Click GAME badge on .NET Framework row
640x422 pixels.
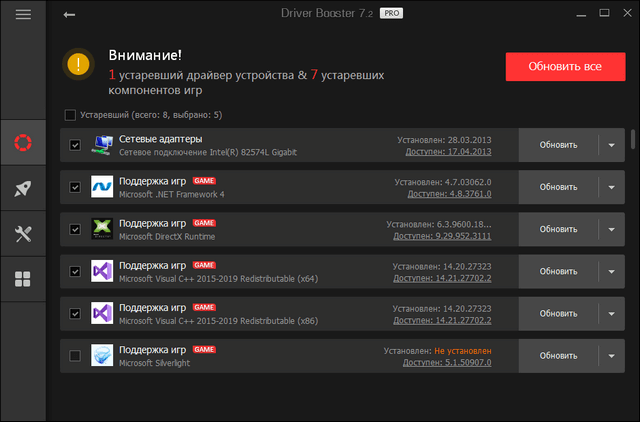[x=204, y=181]
